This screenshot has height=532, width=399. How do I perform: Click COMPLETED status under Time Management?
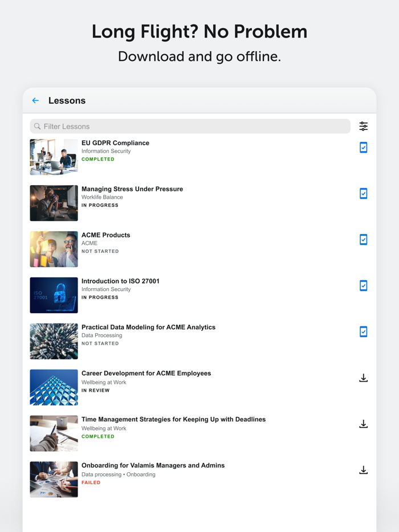pyautogui.click(x=98, y=437)
